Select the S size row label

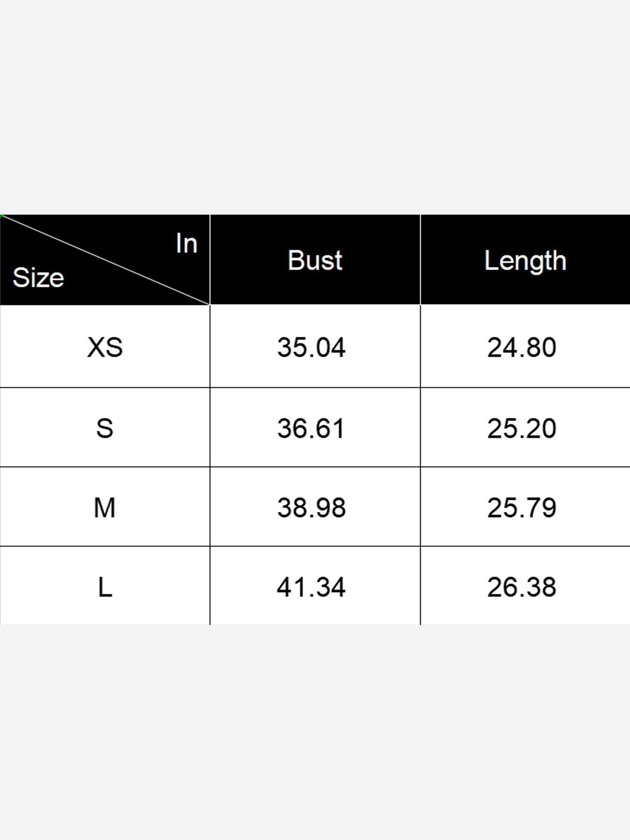105,428
